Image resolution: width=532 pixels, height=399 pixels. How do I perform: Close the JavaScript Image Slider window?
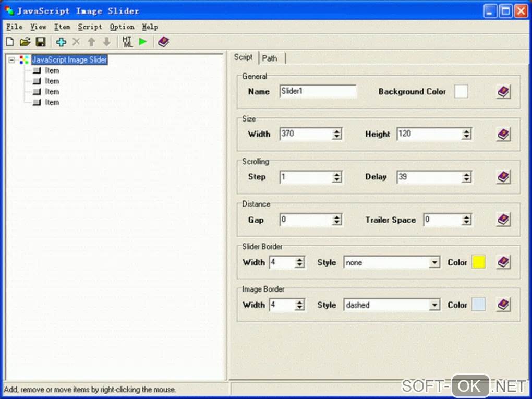point(521,11)
